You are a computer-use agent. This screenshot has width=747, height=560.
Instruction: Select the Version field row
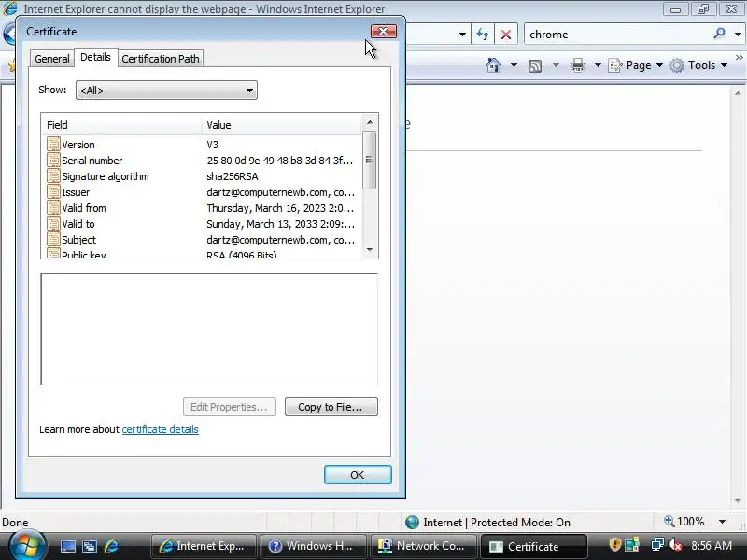click(x=201, y=145)
